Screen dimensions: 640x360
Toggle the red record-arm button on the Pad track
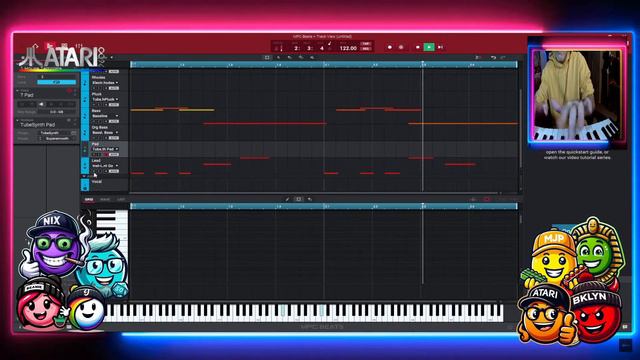[x=105, y=155]
